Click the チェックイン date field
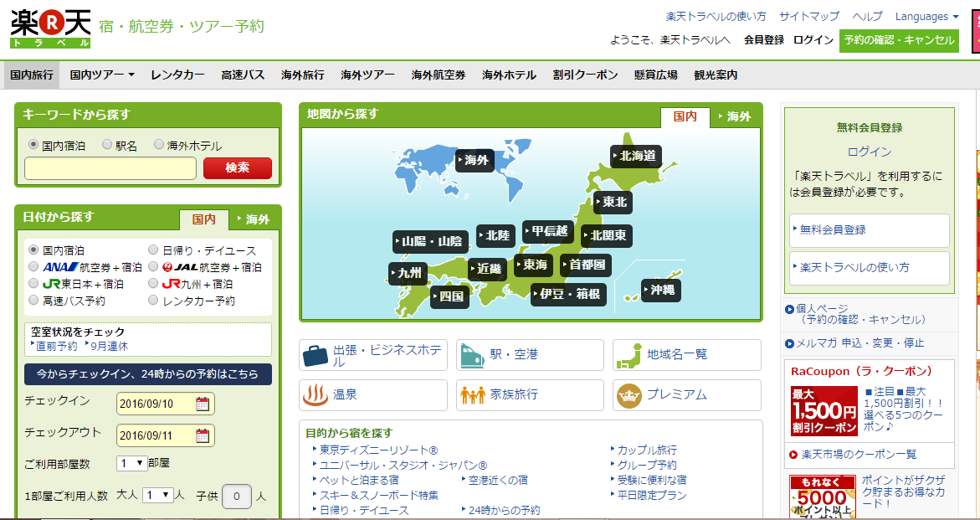980x520 pixels. [166, 404]
